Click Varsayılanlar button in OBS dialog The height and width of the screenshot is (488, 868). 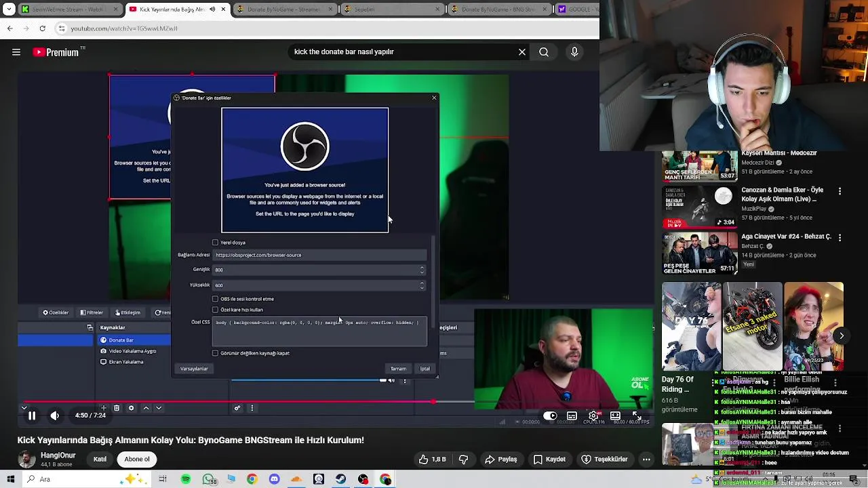tap(194, 369)
